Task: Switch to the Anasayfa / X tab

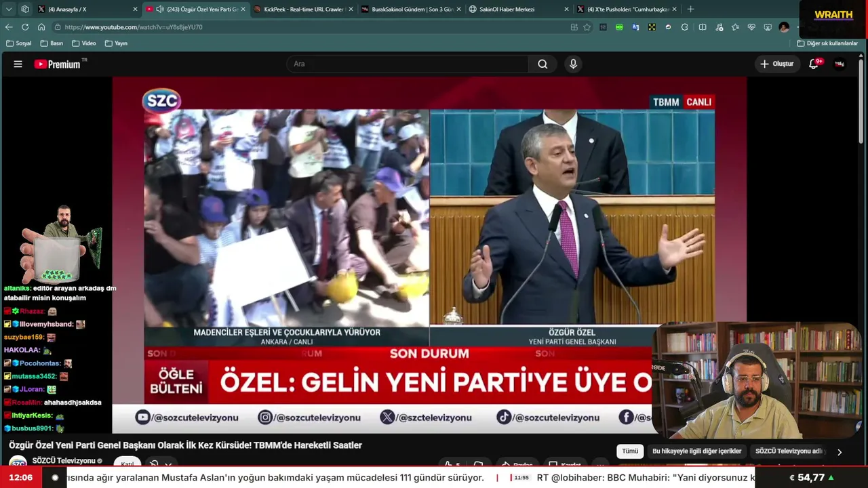Action: [88, 9]
